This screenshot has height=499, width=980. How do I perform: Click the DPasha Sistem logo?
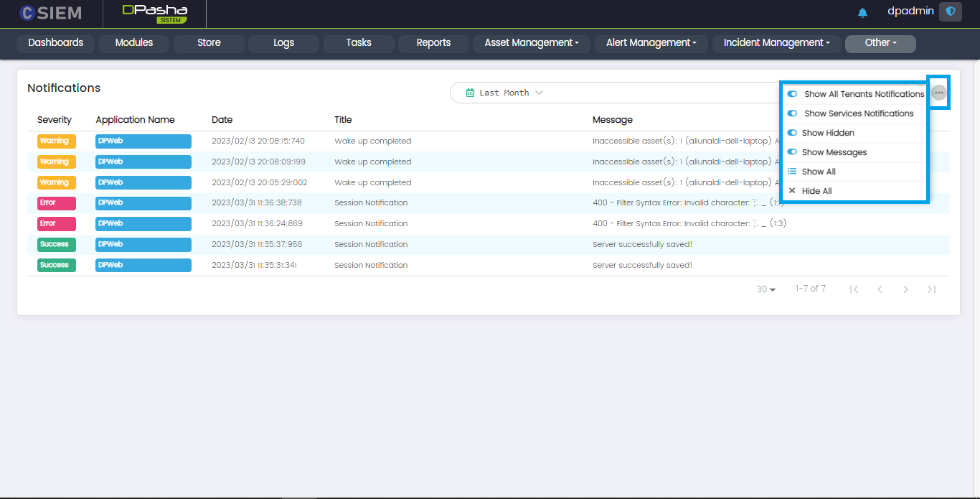[x=154, y=13]
